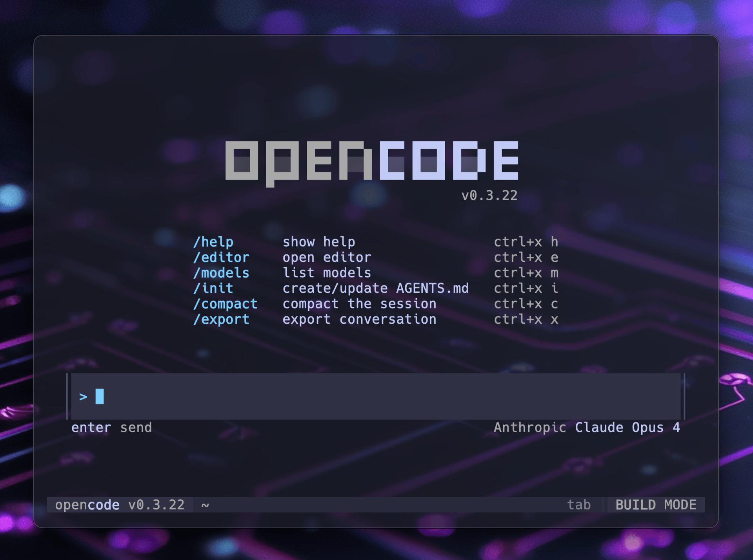Image resolution: width=753 pixels, height=560 pixels.
Task: Choose the /models command
Action: coord(221,273)
